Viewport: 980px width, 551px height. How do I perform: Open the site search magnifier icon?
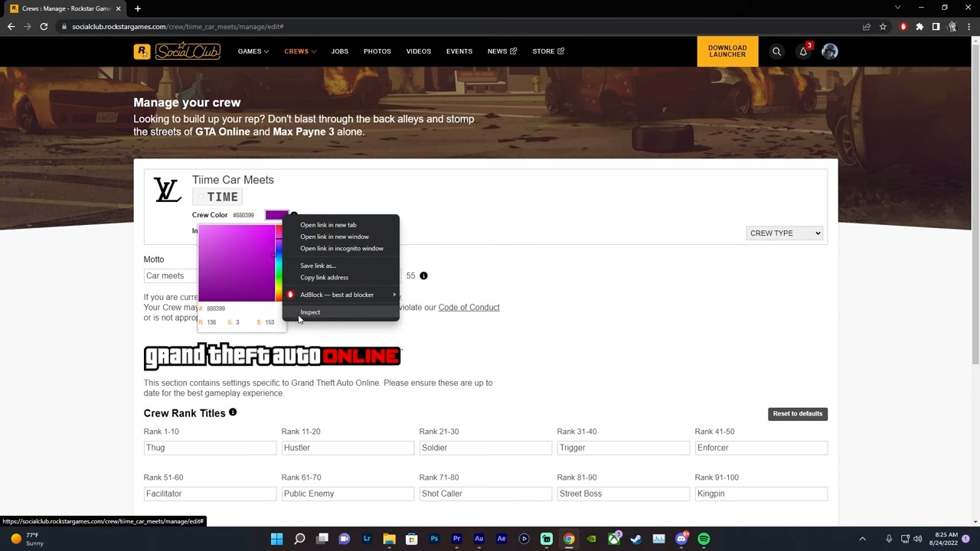[776, 51]
